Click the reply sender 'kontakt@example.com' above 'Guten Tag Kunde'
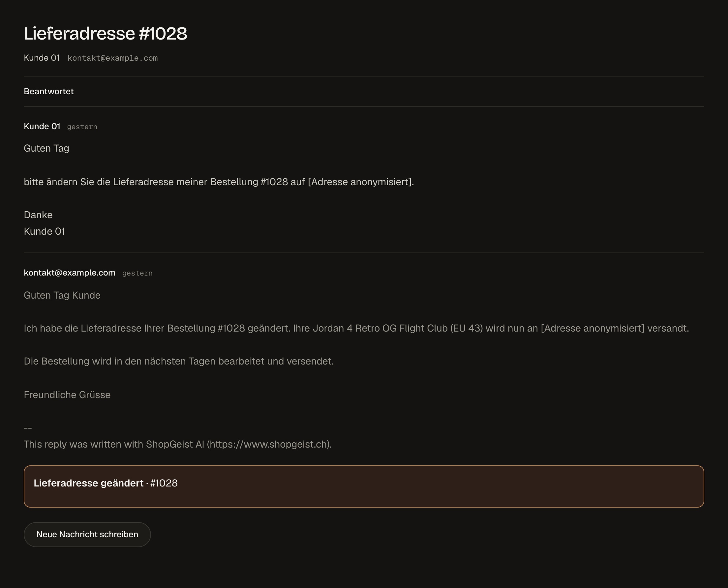Image resolution: width=728 pixels, height=588 pixels. pos(70,273)
